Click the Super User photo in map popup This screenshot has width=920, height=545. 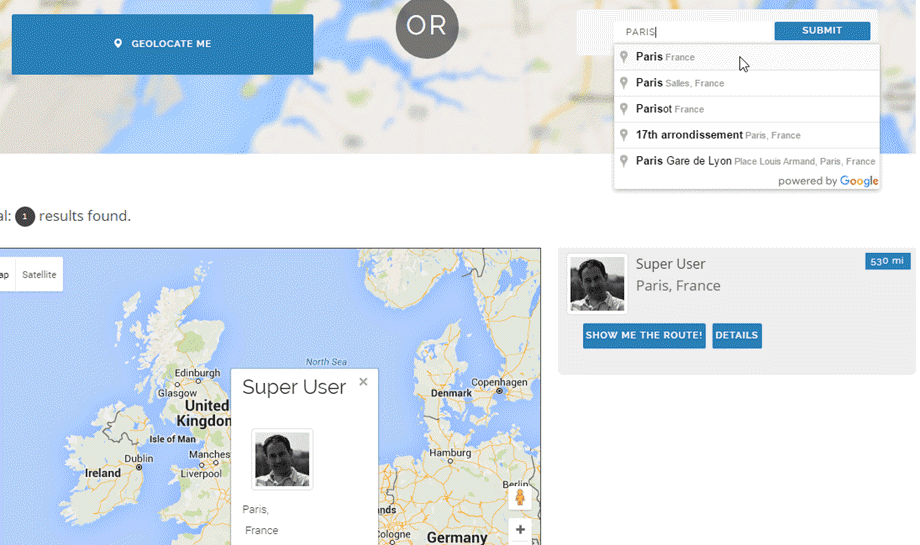(x=282, y=460)
